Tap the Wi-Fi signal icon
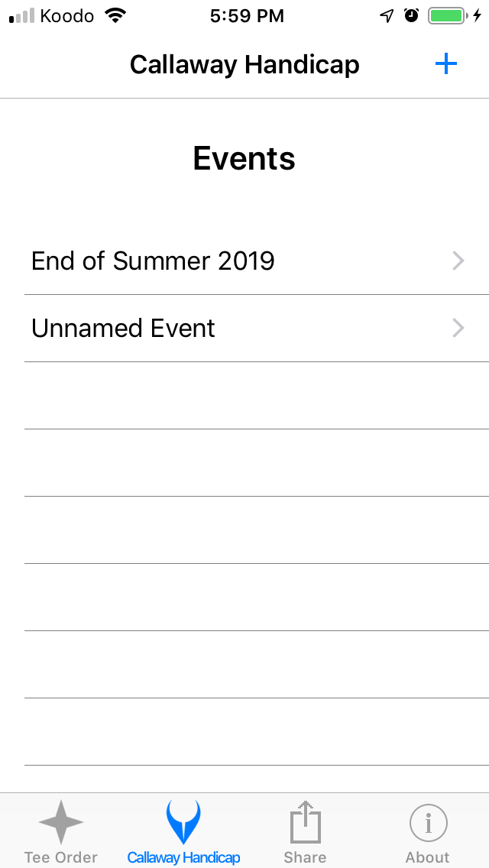 tap(113, 14)
